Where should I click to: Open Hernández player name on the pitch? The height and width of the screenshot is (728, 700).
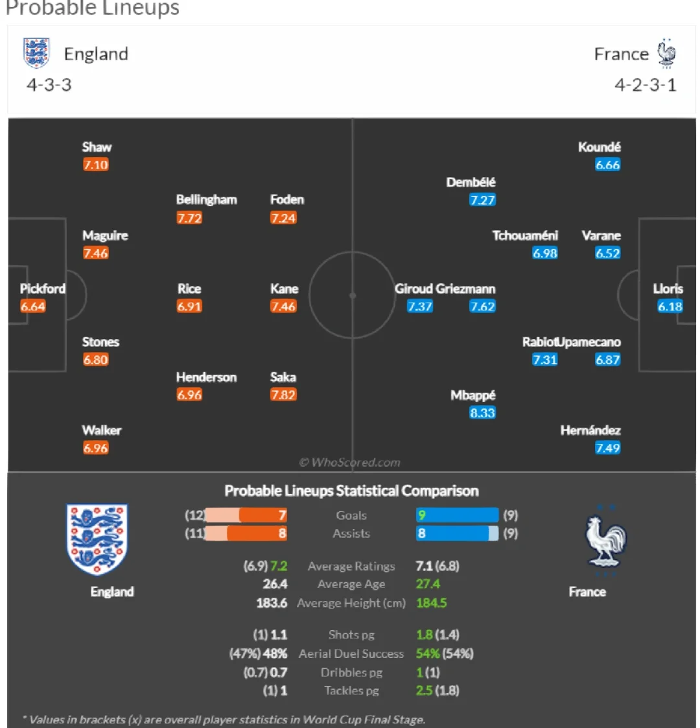pos(590,430)
